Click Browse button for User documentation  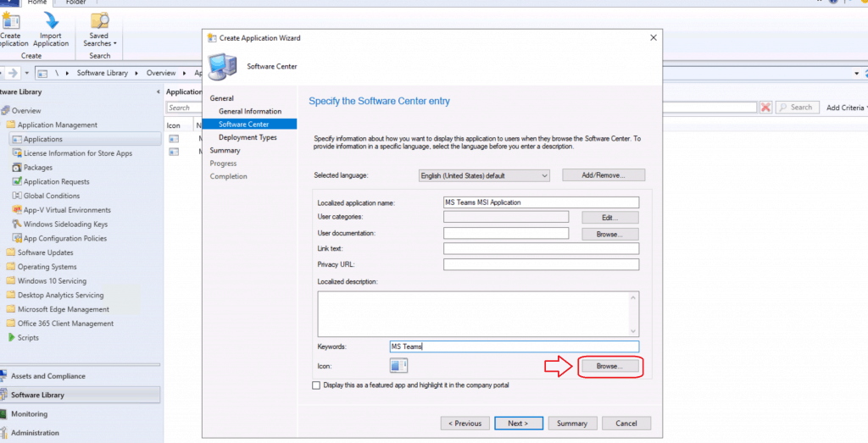(610, 234)
